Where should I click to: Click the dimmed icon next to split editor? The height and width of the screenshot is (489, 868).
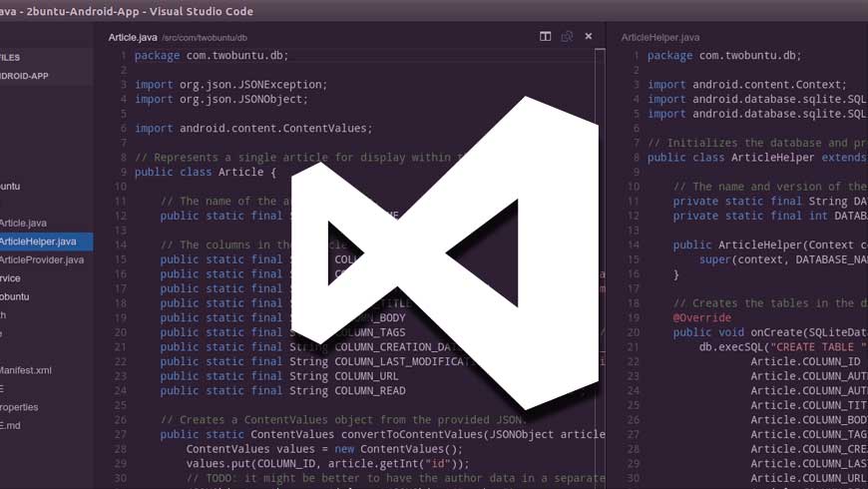click(x=567, y=36)
